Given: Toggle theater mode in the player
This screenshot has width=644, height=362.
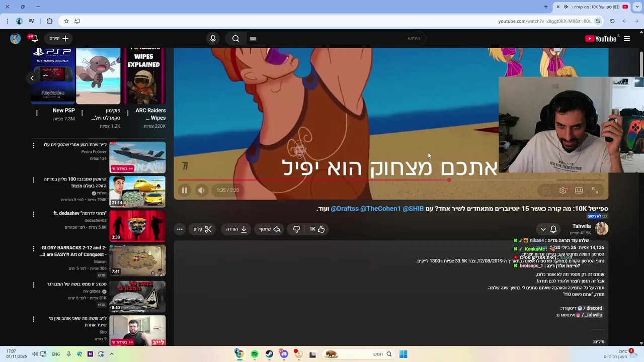Looking at the screenshot, I should (579, 191).
